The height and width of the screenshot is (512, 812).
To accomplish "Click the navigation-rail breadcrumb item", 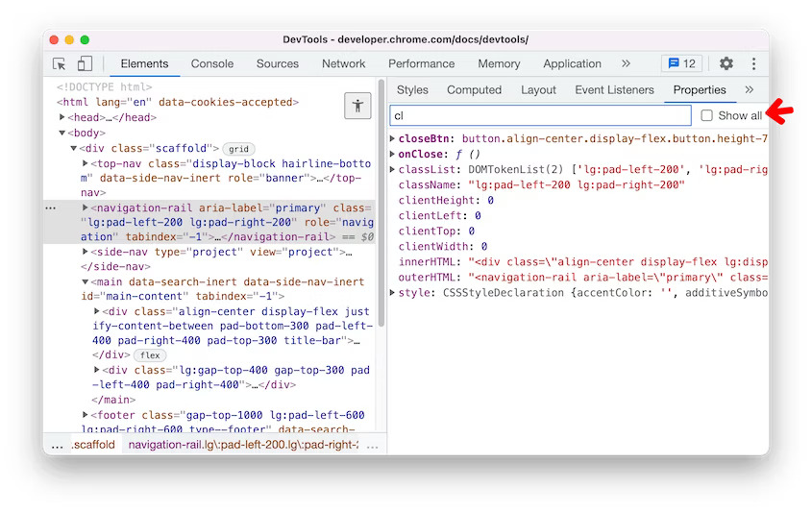I will coord(242,445).
